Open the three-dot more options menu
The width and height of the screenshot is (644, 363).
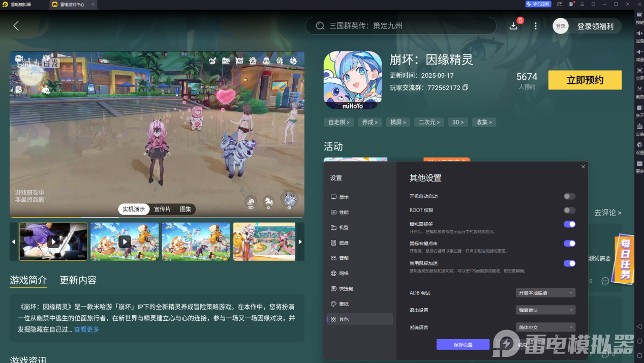pyautogui.click(x=535, y=26)
